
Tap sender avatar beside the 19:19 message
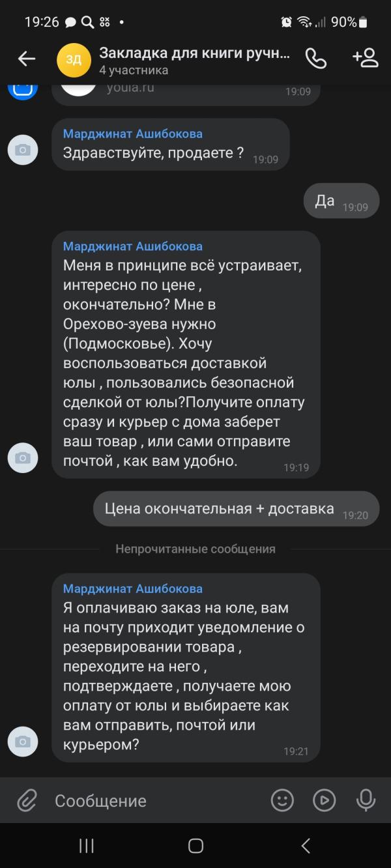pos(23,458)
